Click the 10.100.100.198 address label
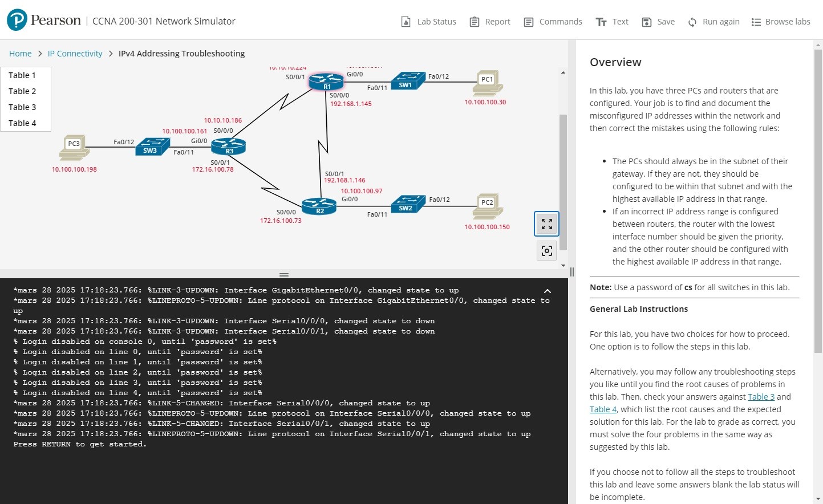Screen dimensions: 823x504 tap(74, 169)
